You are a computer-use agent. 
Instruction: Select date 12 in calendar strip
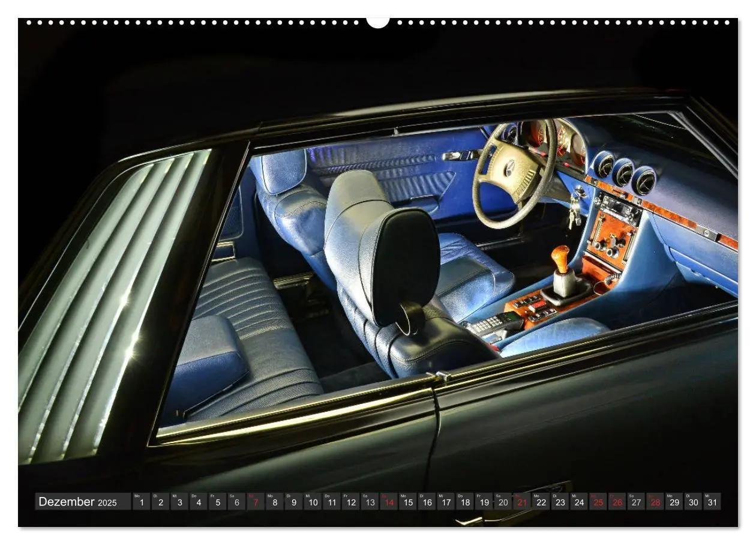coord(351,502)
